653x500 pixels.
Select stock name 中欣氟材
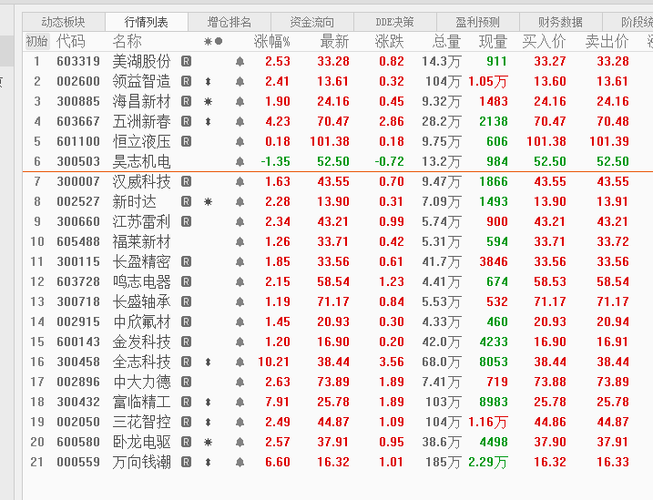142,322
